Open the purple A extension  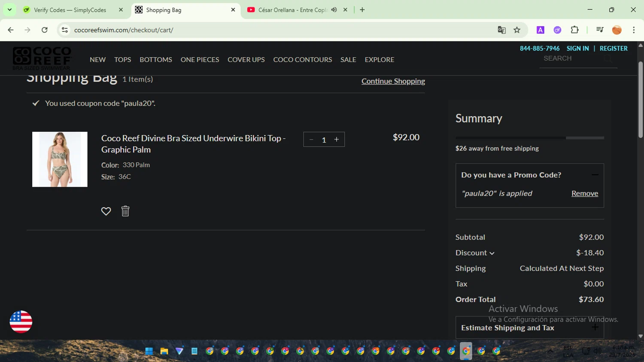[541, 30]
